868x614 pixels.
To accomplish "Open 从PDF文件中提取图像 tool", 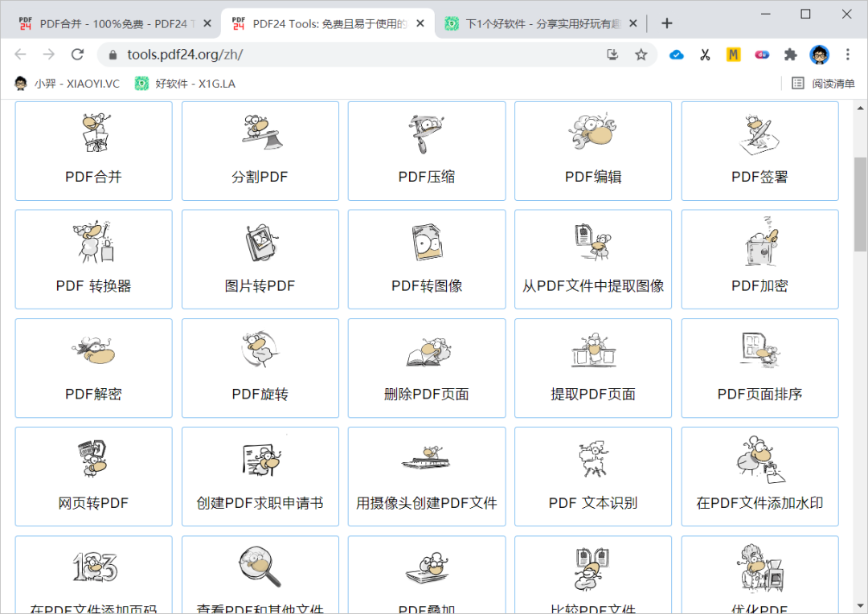I will click(593, 259).
